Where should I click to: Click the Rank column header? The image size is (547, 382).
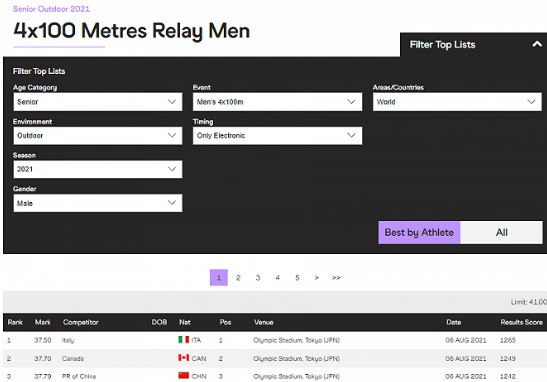pos(15,322)
